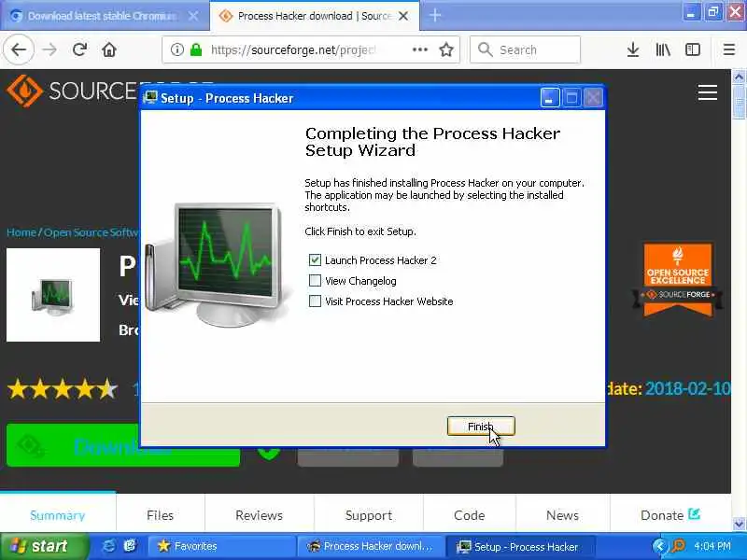The image size is (747, 560).
Task: Click Setup - Process Hacker taskbar button
Action: (520, 547)
